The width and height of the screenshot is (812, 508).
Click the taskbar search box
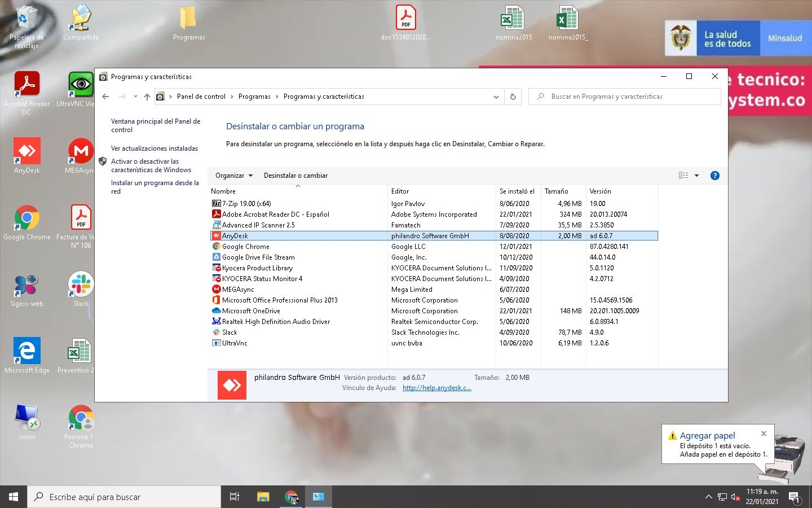[x=124, y=497]
